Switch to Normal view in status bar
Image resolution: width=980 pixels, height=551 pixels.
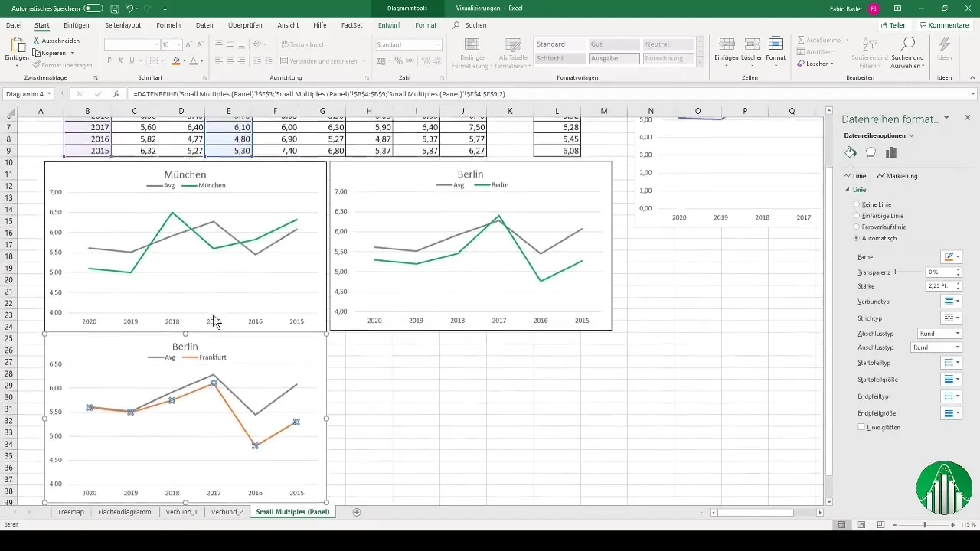(842, 525)
